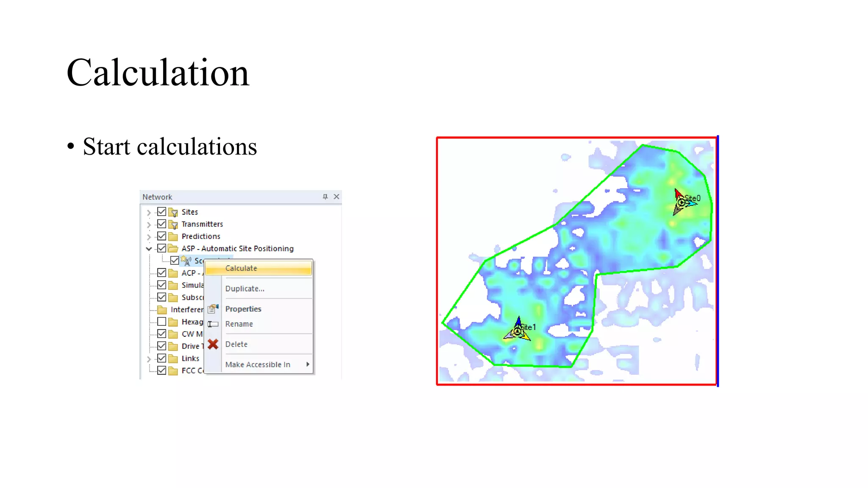Choose Calculate from the context menu
Screen dimensions: 868x488
(241, 268)
